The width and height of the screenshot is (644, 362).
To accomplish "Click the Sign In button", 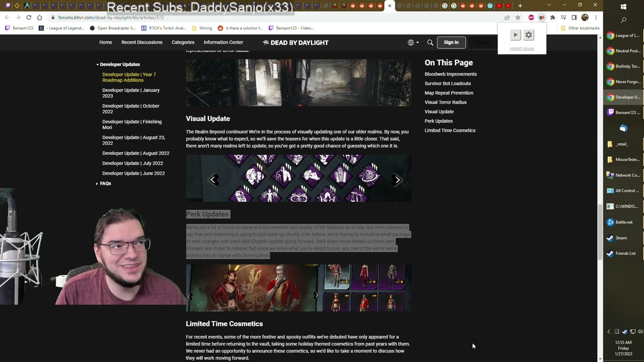I will coord(451,43).
